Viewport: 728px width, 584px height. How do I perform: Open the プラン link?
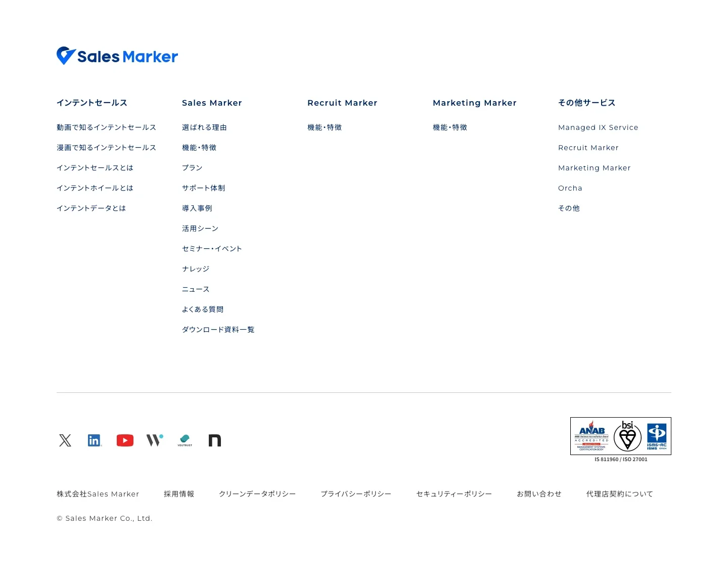192,168
